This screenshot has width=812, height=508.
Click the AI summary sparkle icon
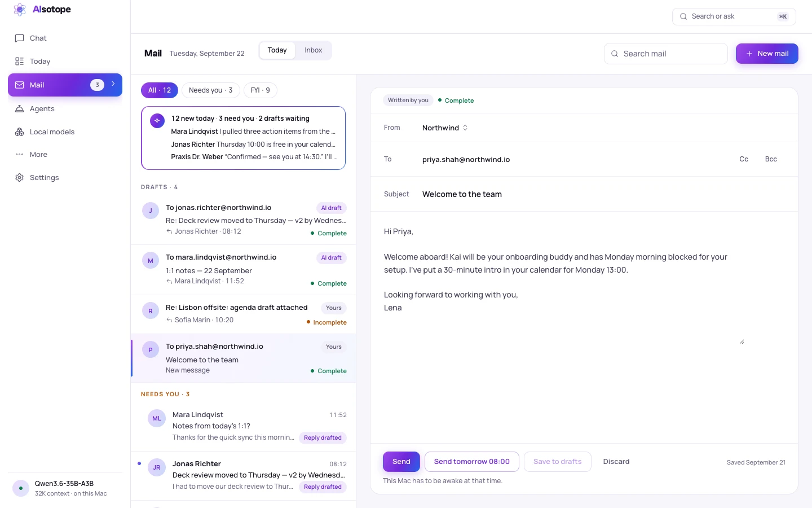[157, 120]
